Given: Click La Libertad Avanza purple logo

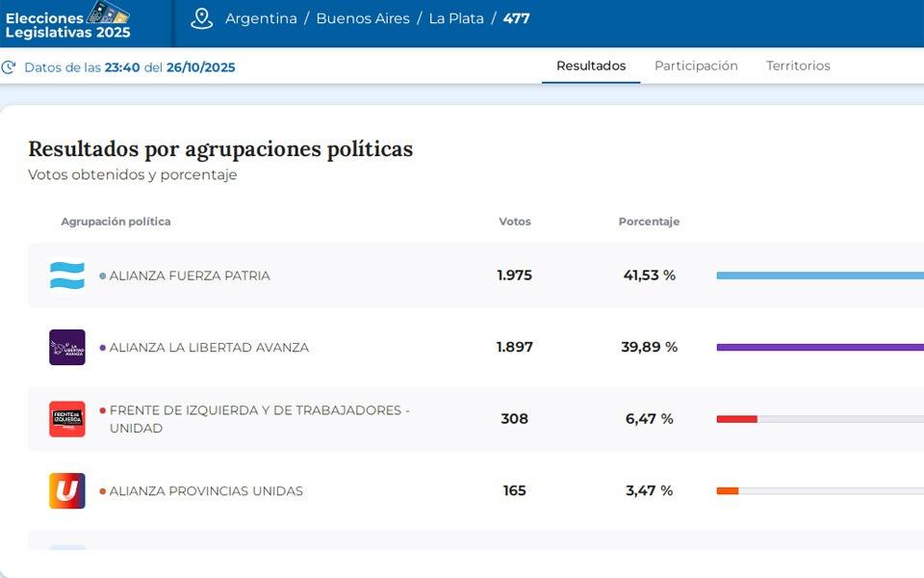Looking at the screenshot, I should click(x=67, y=347).
